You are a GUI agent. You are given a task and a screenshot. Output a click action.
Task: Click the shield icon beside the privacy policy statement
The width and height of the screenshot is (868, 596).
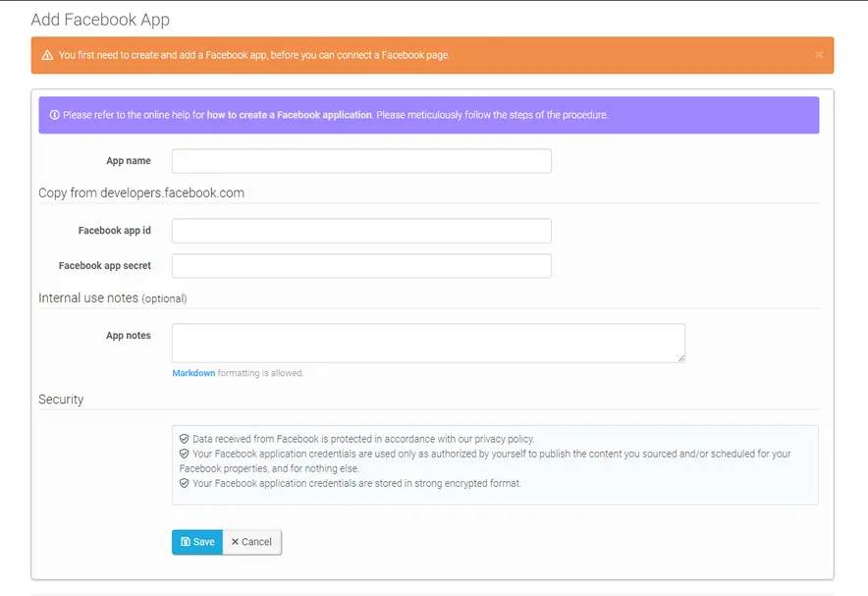[x=185, y=439]
